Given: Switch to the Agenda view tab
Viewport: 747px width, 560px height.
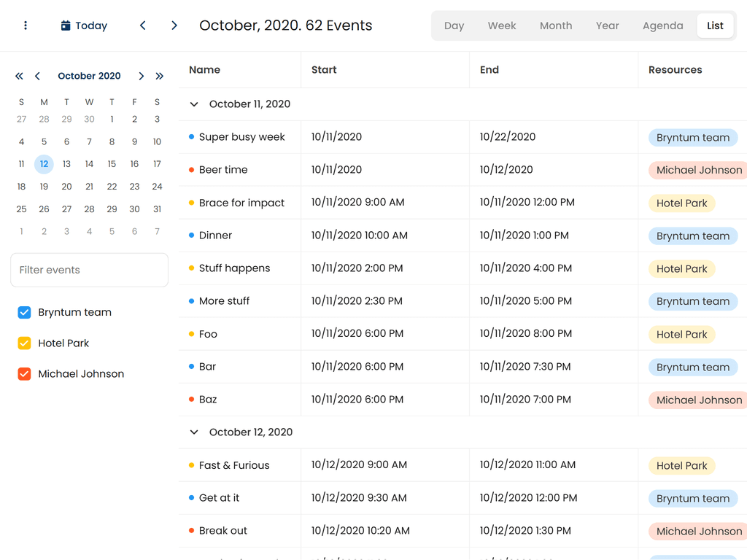Looking at the screenshot, I should pos(662,25).
